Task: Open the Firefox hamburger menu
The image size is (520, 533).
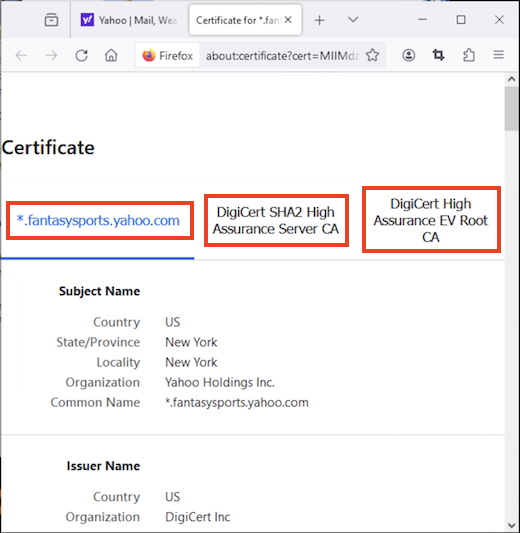Action: coord(499,55)
